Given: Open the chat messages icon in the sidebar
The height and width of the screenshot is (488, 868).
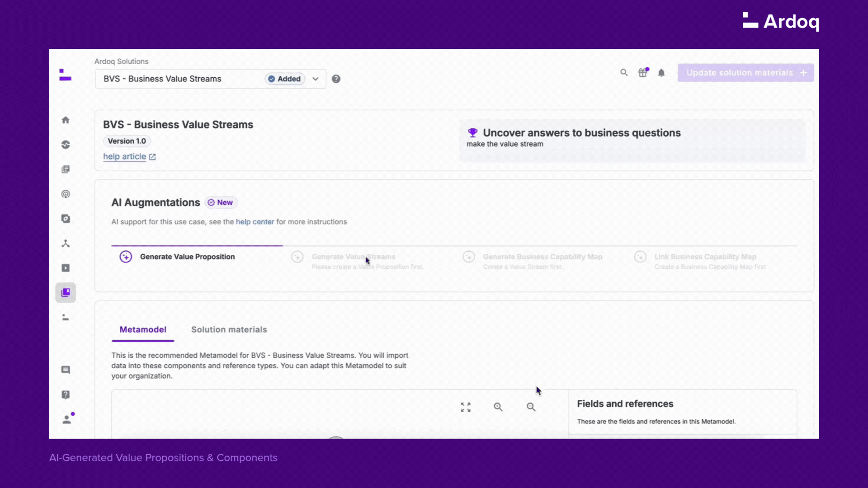Looking at the screenshot, I should pyautogui.click(x=66, y=370).
